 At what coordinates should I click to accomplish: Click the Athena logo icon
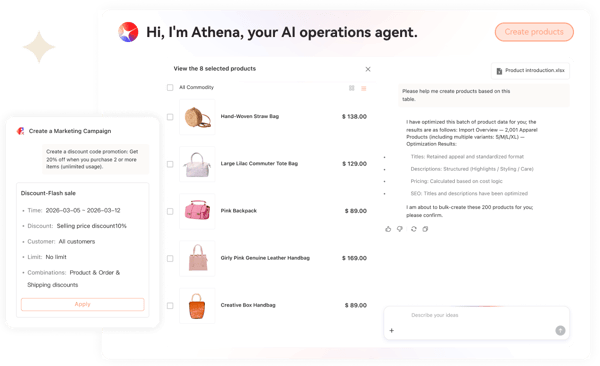point(128,32)
